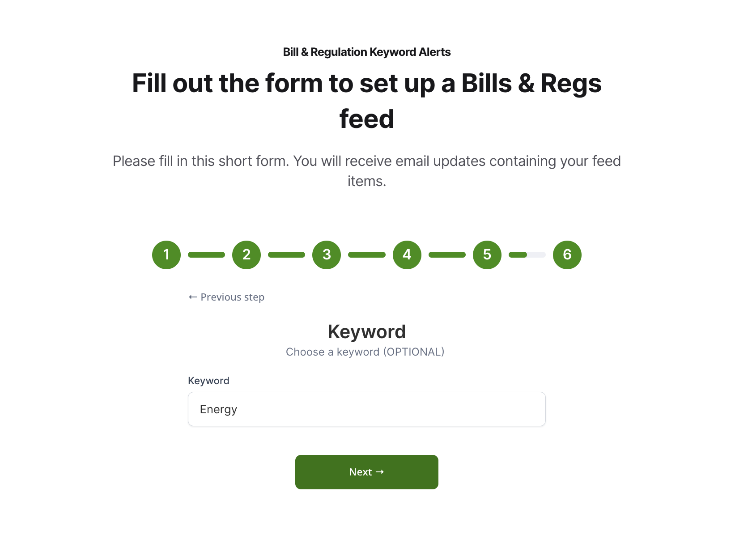Skip ahead to step 6 circle
Viewport: 748px width, 560px height.
[567, 255]
